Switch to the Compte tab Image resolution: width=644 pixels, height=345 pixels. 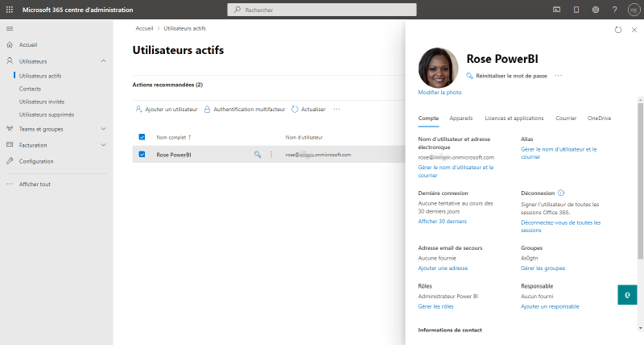(428, 118)
